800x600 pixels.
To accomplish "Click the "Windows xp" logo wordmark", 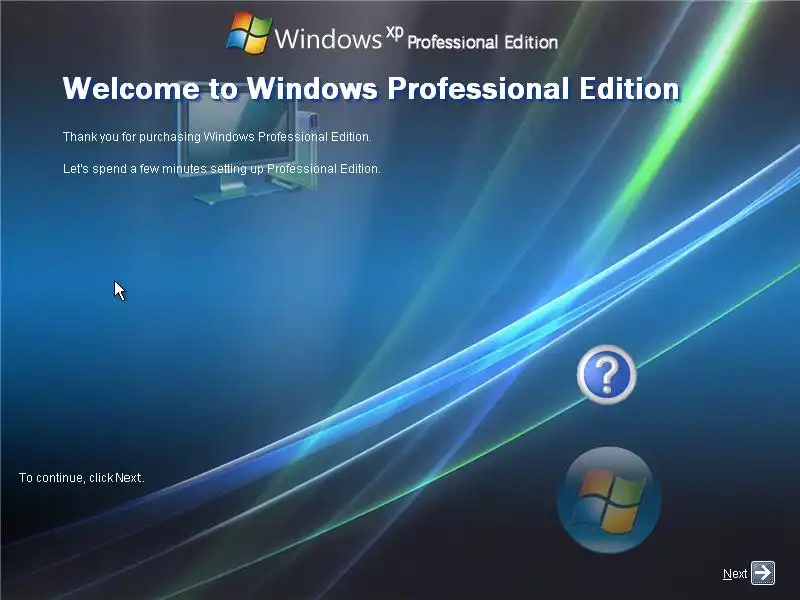I will pos(339,37).
